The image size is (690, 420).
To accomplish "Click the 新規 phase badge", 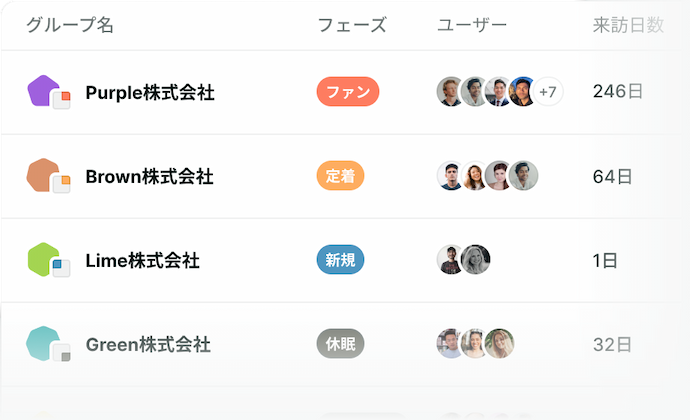I will pos(340,260).
